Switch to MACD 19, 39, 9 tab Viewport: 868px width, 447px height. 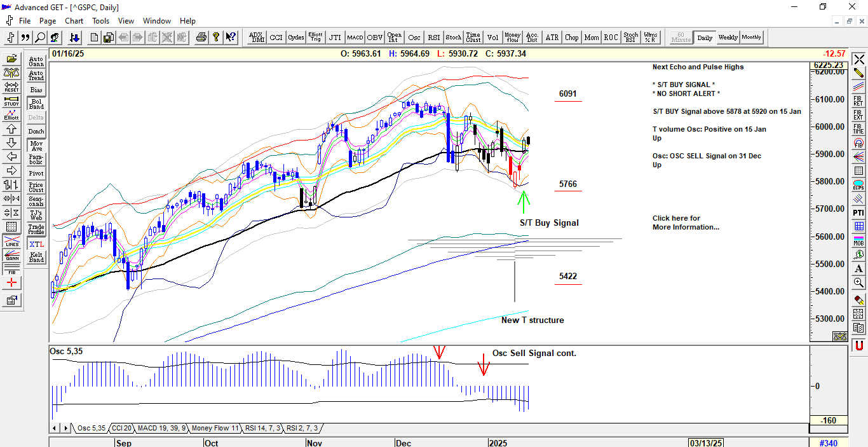point(161,429)
